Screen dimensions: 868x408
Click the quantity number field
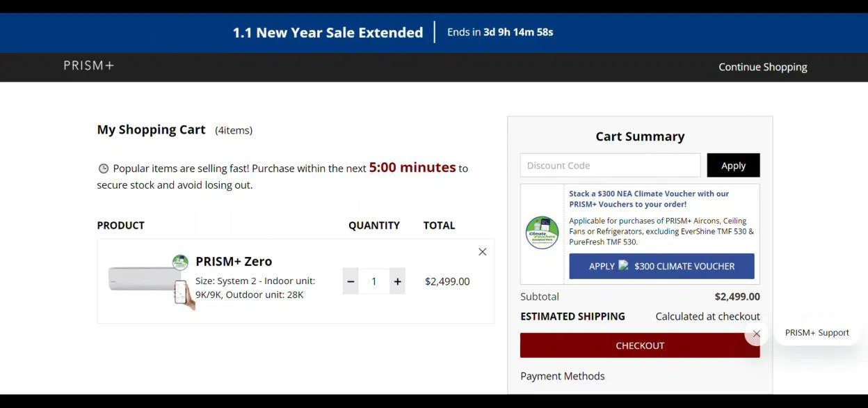[x=373, y=281]
